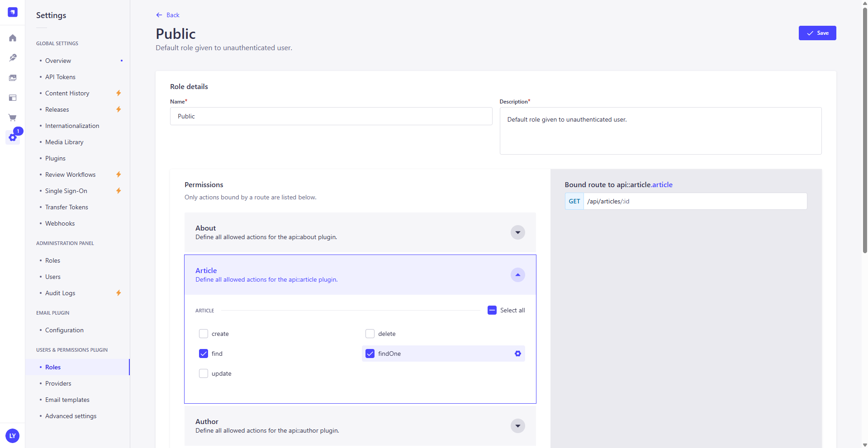Open API Tokens settings page
The image size is (868, 448).
pyautogui.click(x=60, y=77)
